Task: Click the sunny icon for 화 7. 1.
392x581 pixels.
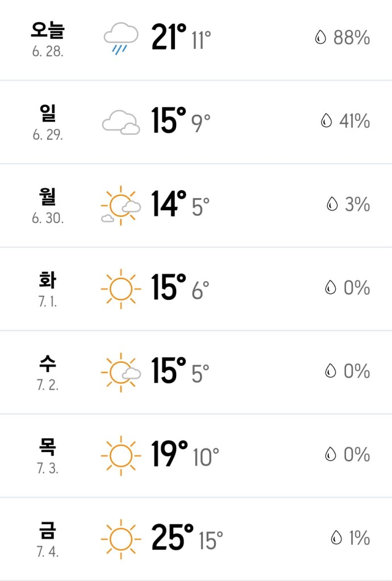Action: 120,289
